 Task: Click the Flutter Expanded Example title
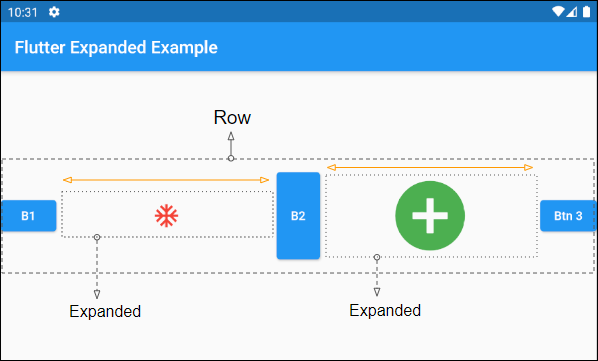[x=116, y=48]
